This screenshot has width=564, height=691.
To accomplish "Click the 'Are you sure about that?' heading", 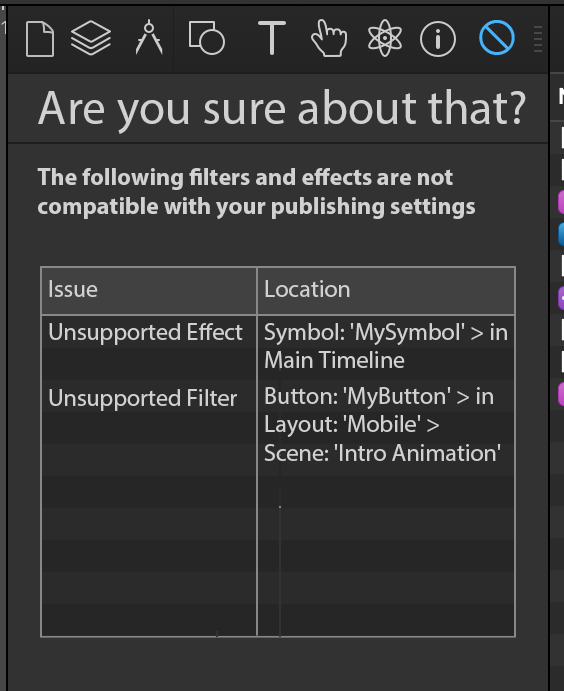I will point(282,108).
